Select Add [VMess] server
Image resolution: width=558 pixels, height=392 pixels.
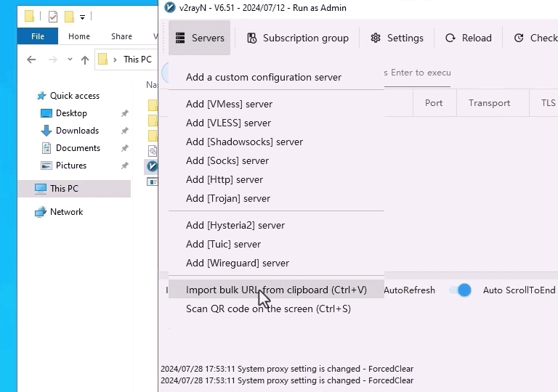[229, 104]
